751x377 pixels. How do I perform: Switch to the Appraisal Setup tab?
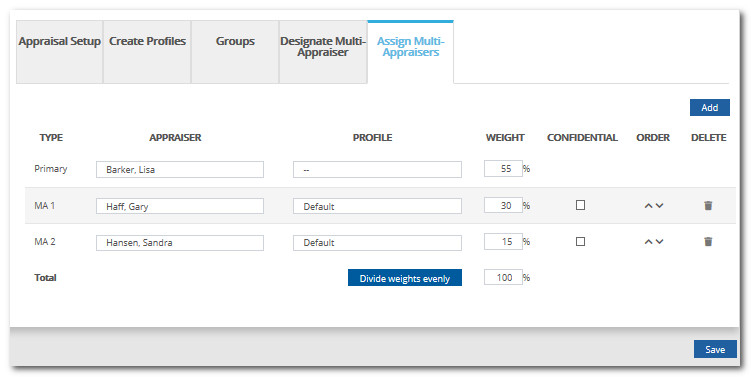pos(59,52)
